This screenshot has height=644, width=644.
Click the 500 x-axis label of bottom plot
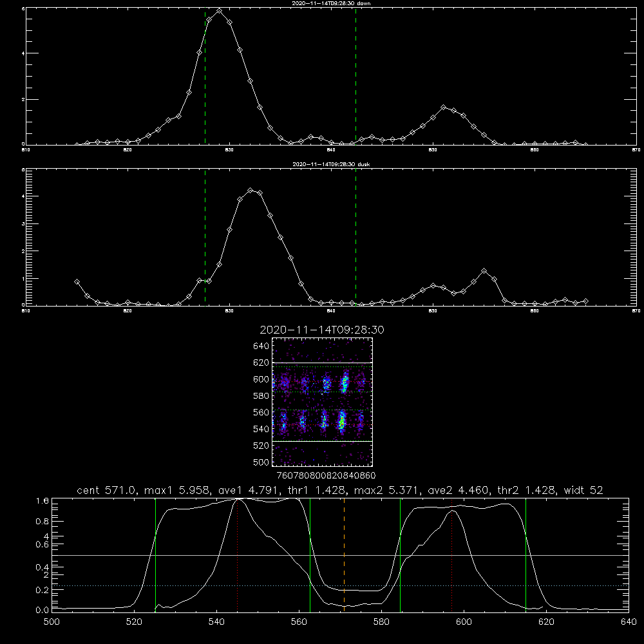coord(52,622)
